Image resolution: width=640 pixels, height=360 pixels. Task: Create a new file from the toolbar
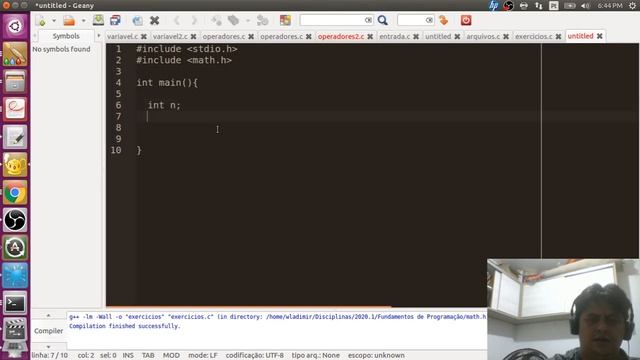[40, 20]
